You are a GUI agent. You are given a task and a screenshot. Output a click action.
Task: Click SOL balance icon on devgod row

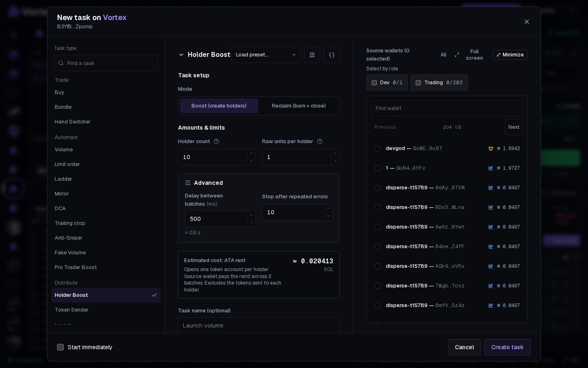pyautogui.click(x=499, y=148)
